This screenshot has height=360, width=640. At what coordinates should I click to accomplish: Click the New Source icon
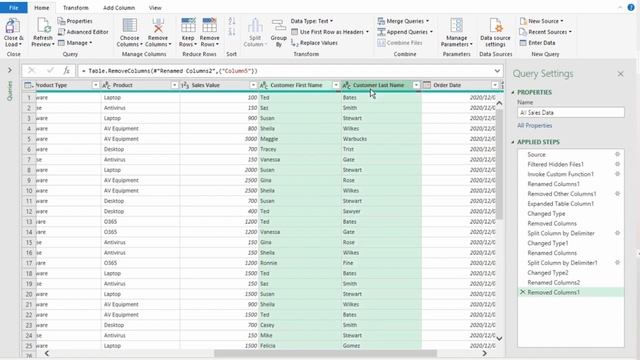[x=523, y=21]
